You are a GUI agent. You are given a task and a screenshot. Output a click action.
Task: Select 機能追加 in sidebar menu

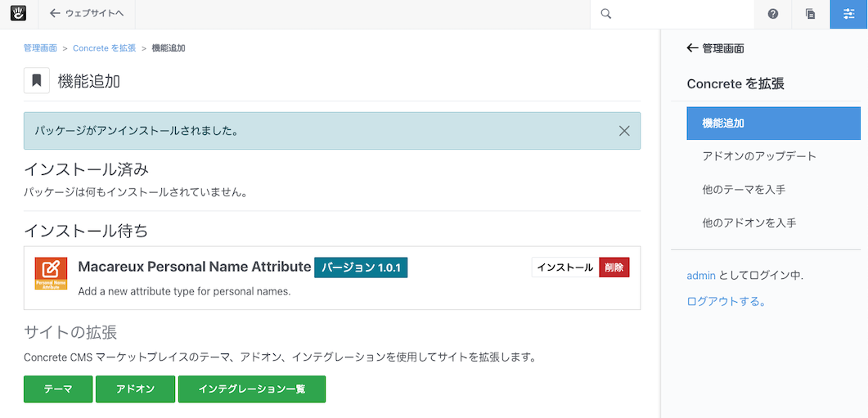(774, 123)
